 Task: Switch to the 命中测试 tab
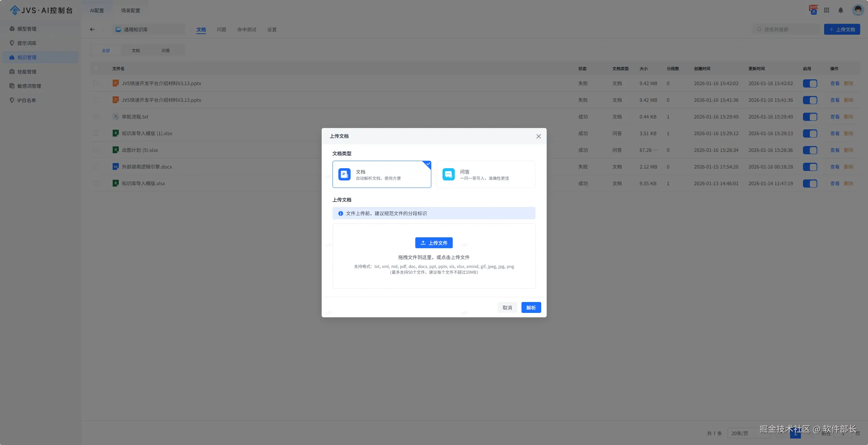[247, 30]
